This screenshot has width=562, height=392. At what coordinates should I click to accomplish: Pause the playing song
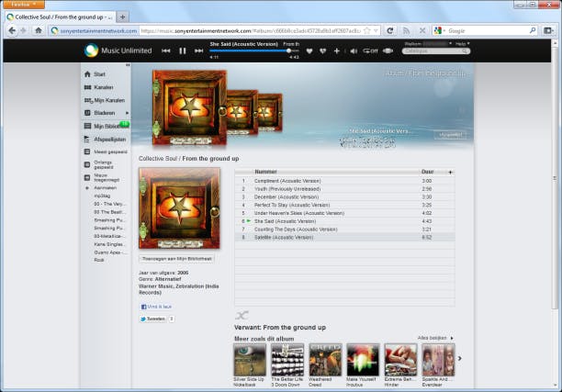(x=183, y=50)
